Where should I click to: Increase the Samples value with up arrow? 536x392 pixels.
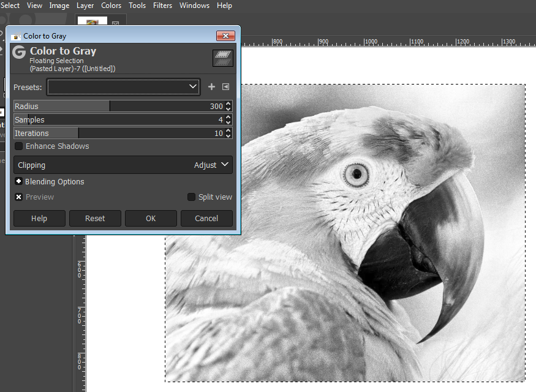228,117
